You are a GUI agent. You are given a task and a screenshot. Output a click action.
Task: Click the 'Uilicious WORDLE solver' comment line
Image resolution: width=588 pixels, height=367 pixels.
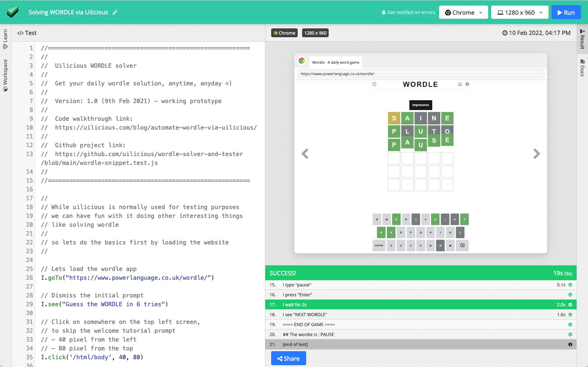(89, 65)
